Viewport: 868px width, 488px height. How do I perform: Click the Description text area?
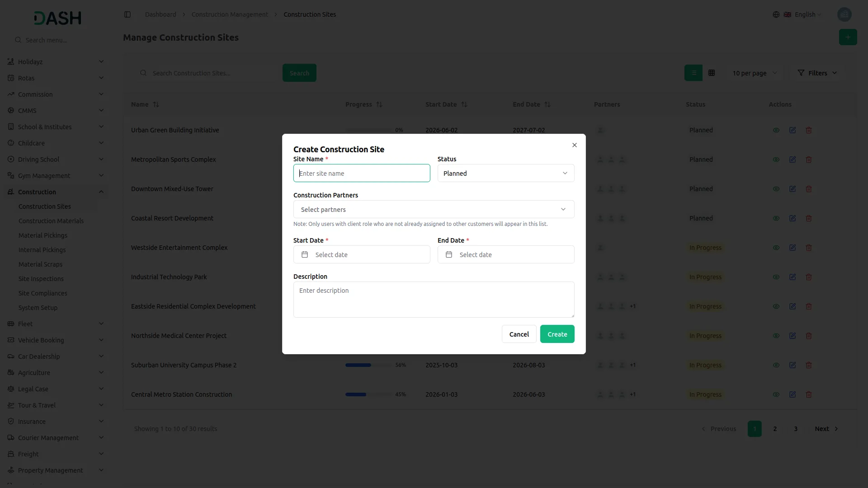point(434,300)
